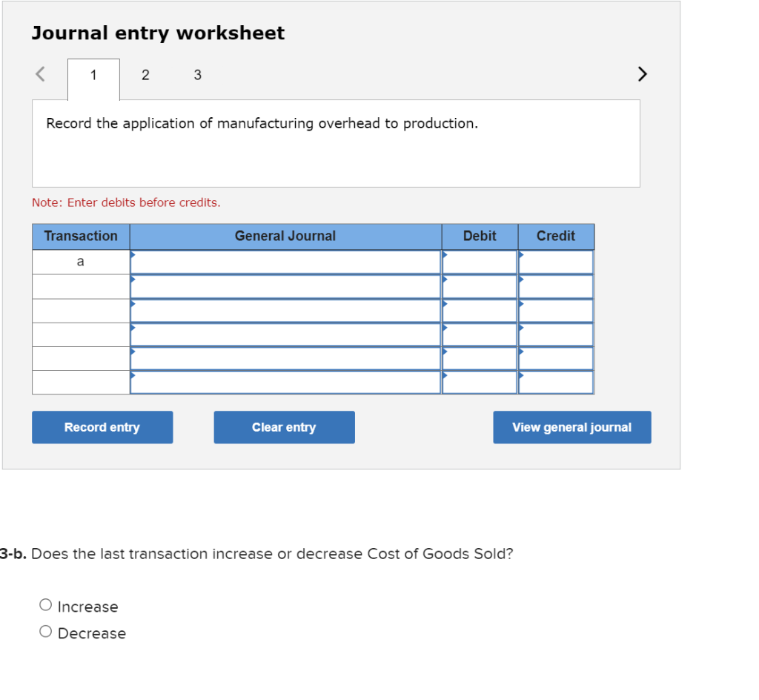The height and width of the screenshot is (700, 759).
Task: Click transaction cell labeled a
Action: (81, 262)
